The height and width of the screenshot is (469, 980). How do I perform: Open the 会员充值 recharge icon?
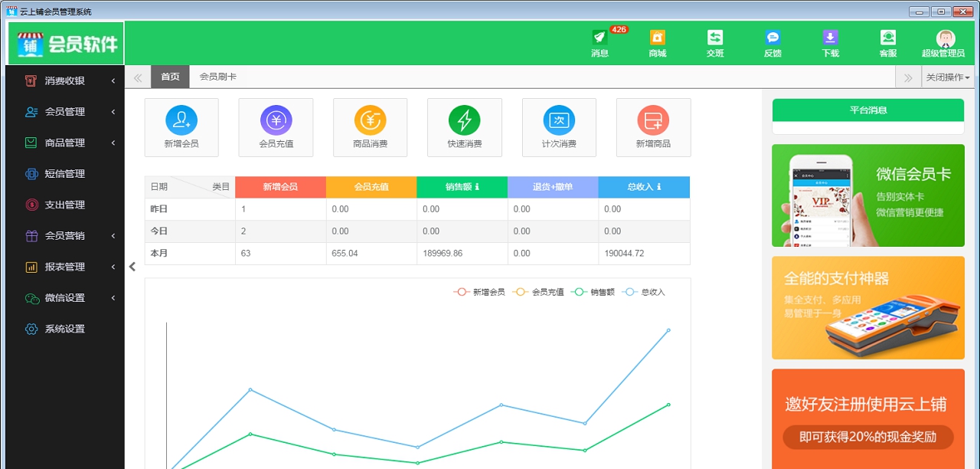coord(276,127)
